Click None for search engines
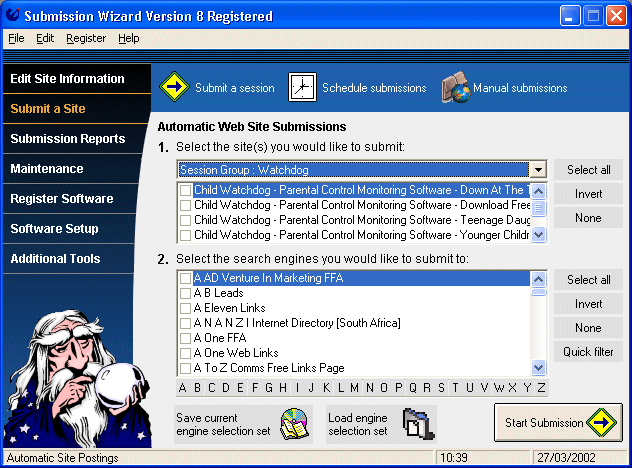Image resolution: width=632 pixels, height=468 pixels. (x=588, y=328)
